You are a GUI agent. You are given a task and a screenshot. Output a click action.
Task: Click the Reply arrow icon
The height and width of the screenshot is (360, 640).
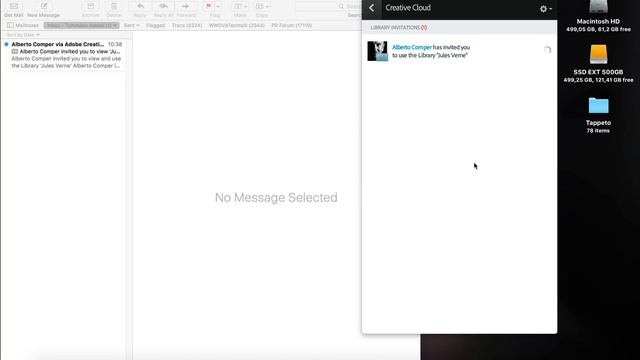(x=140, y=6)
